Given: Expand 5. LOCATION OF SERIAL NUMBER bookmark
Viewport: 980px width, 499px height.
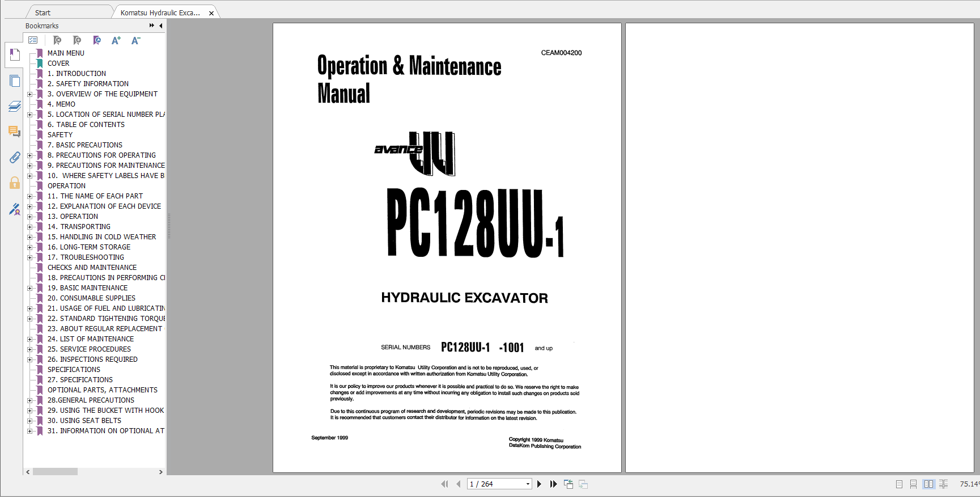Looking at the screenshot, I should click(29, 115).
